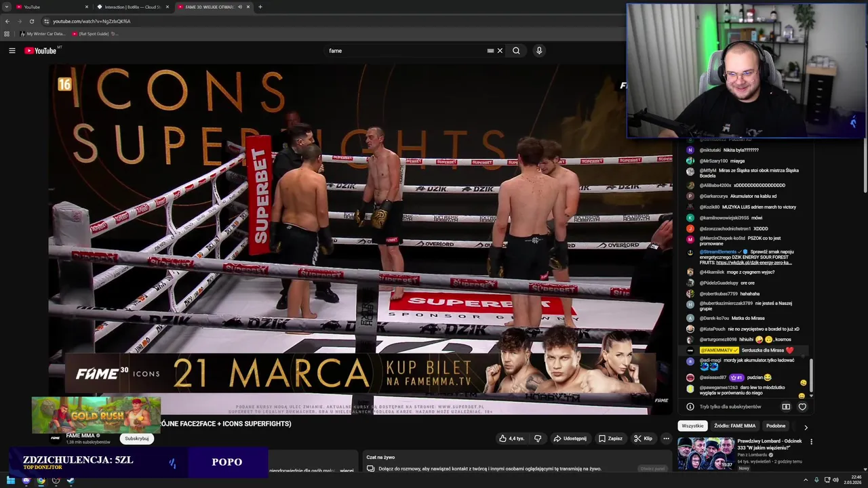Select Podobne filter chip

[x=776, y=426]
